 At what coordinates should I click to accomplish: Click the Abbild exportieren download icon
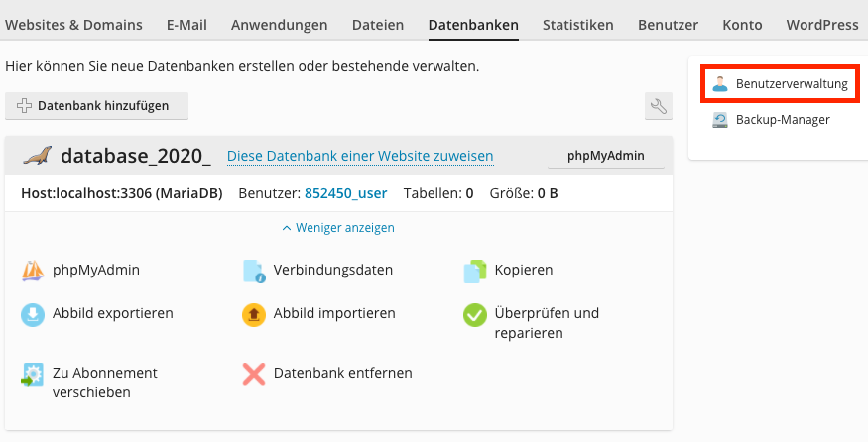[x=33, y=314]
